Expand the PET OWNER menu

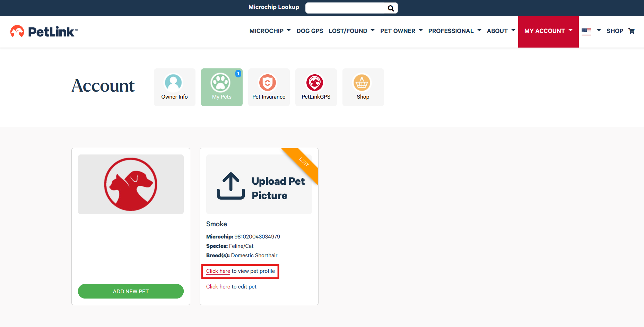[401, 31]
